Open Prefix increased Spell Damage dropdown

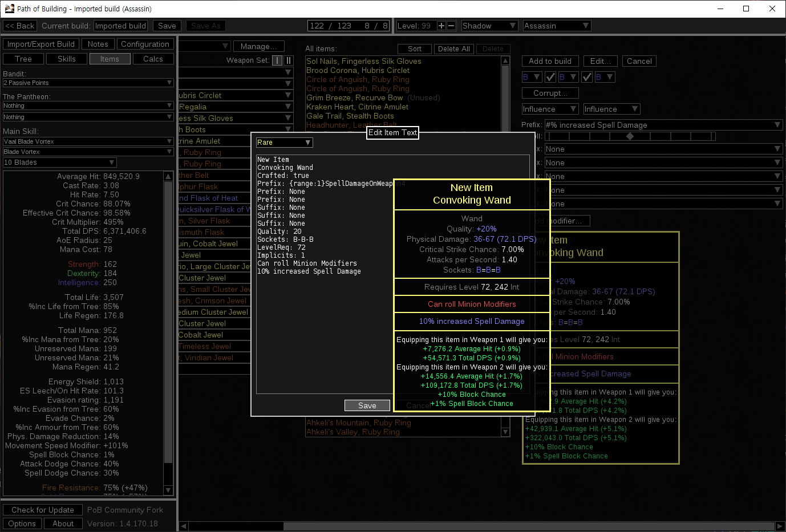(x=663, y=125)
